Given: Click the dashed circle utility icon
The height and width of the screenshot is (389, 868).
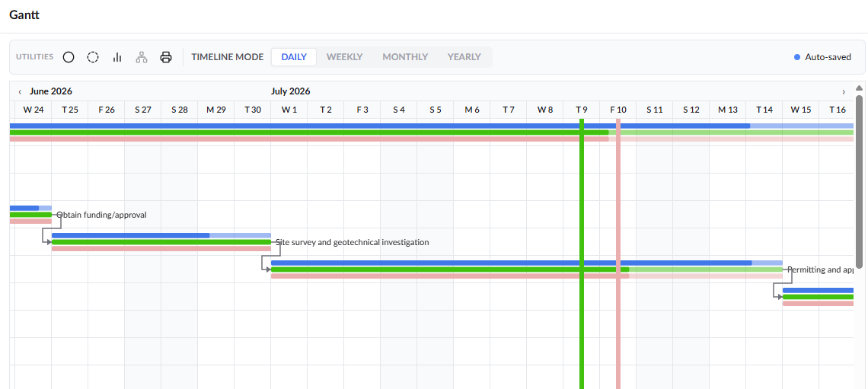Looking at the screenshot, I should click(93, 57).
